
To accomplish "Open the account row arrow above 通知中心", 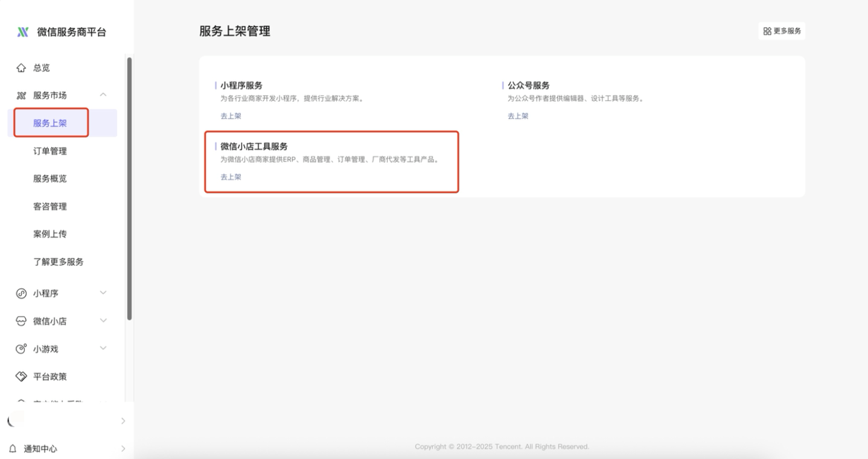I will (123, 421).
